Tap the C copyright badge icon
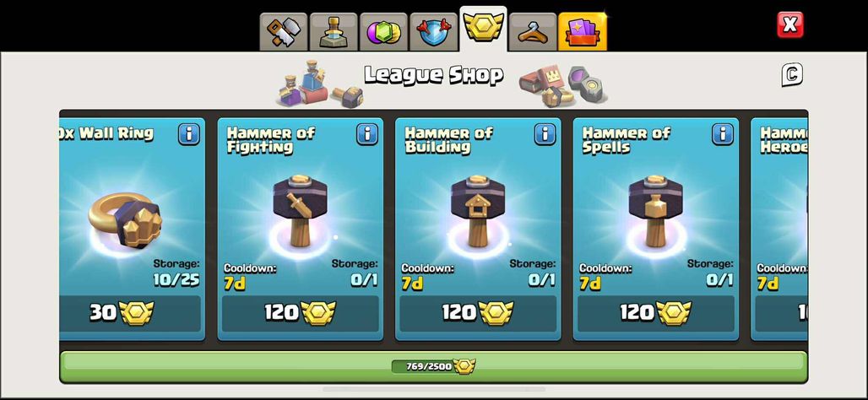The height and width of the screenshot is (400, 868). (x=792, y=75)
